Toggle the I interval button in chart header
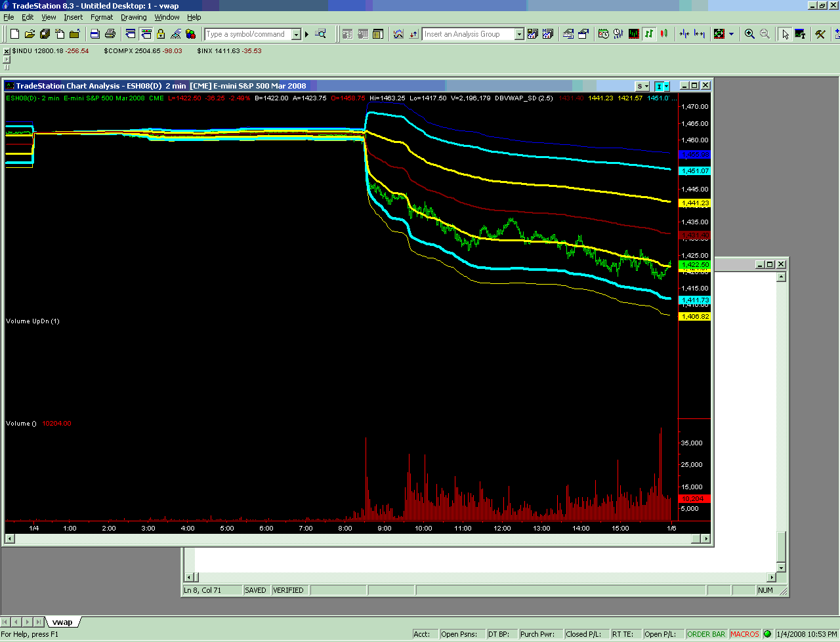The width and height of the screenshot is (840, 642). click(x=662, y=86)
